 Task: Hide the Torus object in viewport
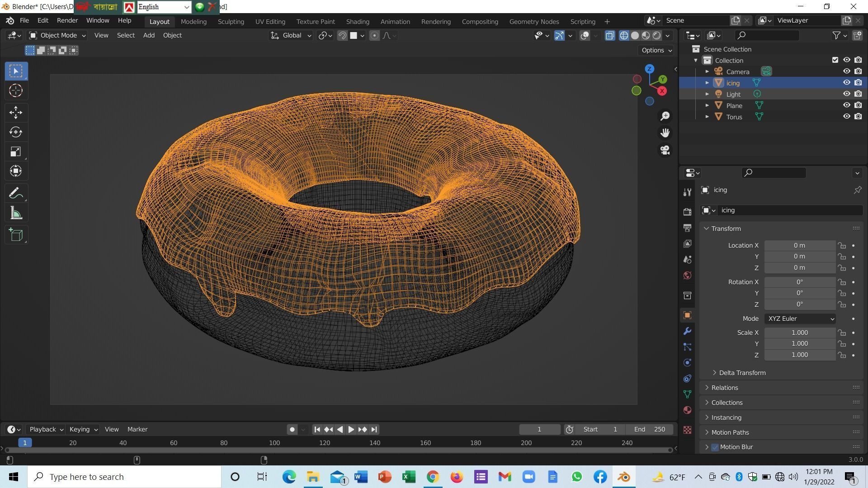(x=846, y=117)
